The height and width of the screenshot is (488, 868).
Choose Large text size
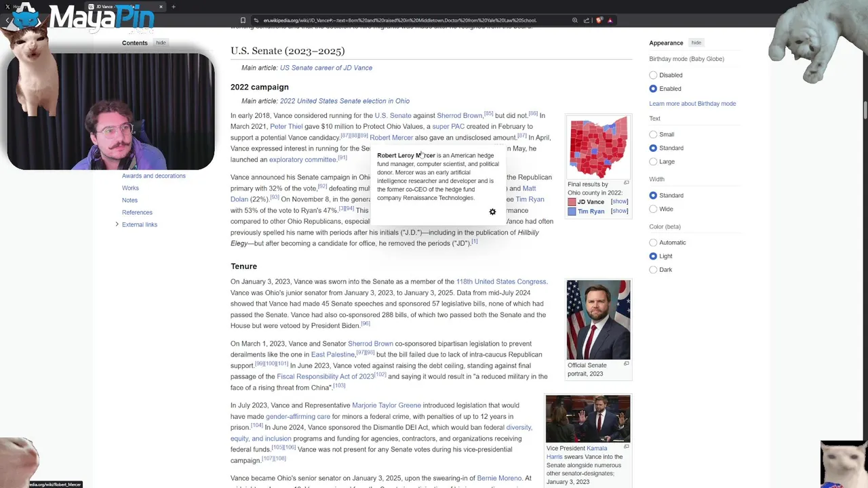point(653,161)
